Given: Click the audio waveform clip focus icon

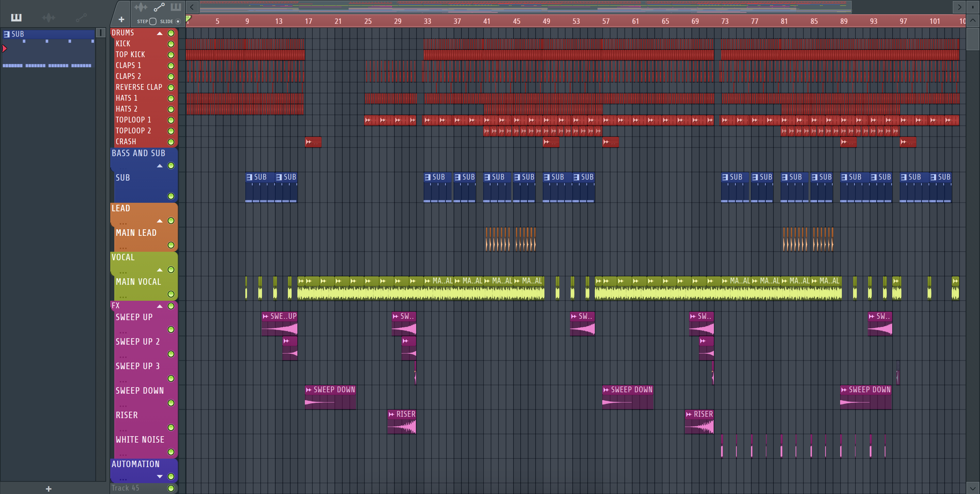Looking at the screenshot, I should click(141, 7).
